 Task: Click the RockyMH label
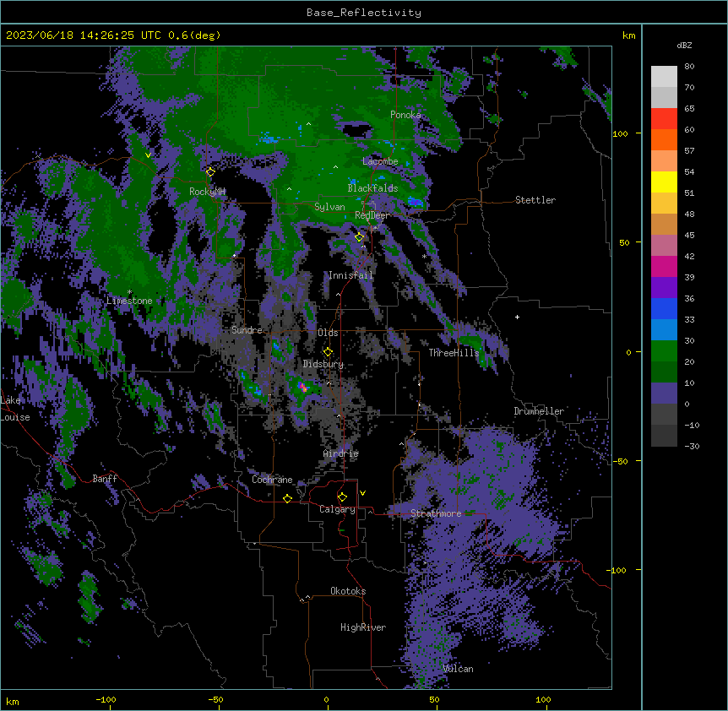[x=207, y=192]
